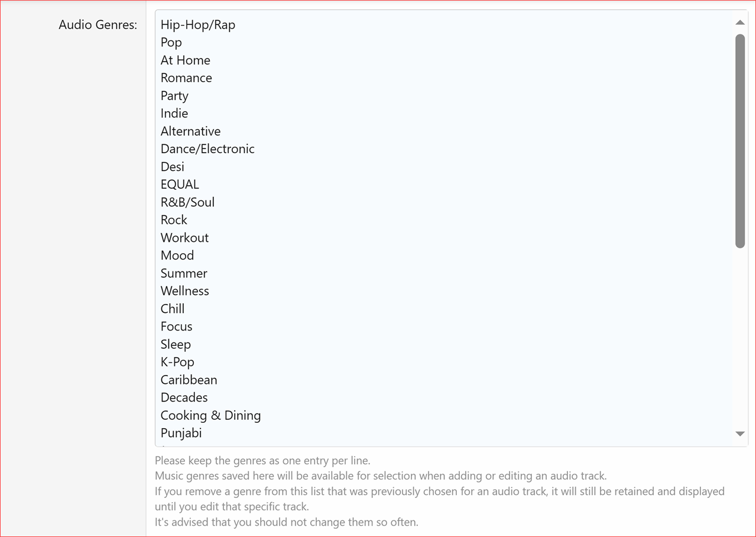
Task: Click the Punjabi genre text
Action: click(x=181, y=432)
